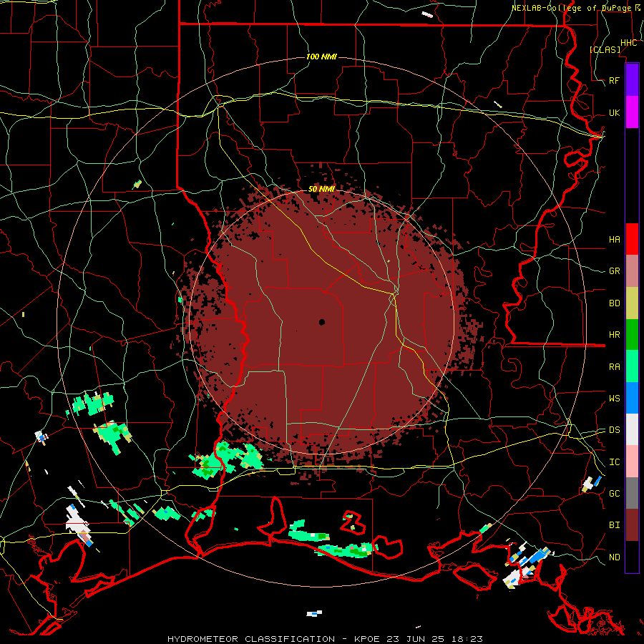644x644 pixels.
Task: Choose the white DS legend swatch
Action: click(x=632, y=429)
